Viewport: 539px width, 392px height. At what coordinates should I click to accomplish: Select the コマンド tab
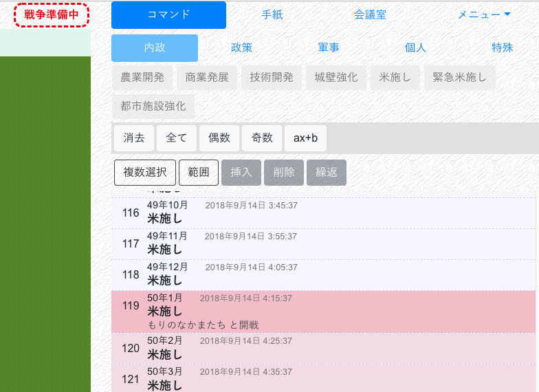click(168, 15)
